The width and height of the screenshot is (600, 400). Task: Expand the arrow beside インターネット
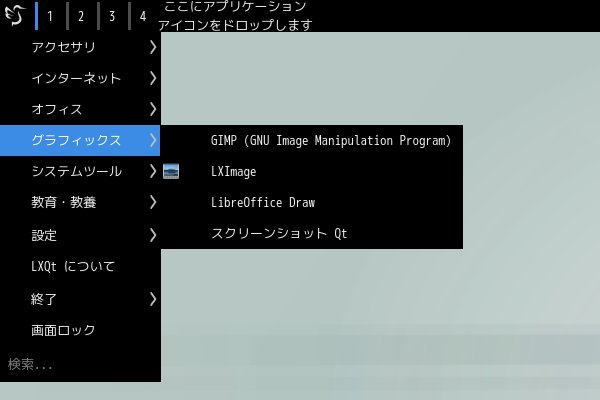click(153, 78)
